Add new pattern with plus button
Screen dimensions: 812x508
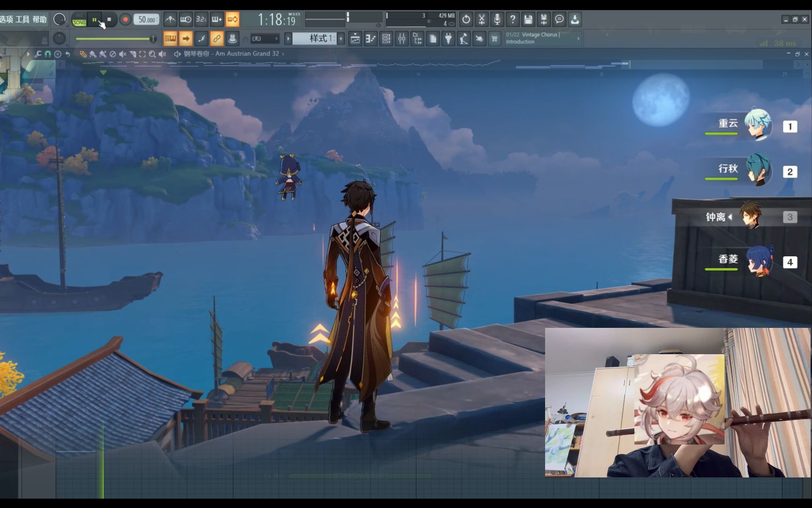[x=341, y=39]
